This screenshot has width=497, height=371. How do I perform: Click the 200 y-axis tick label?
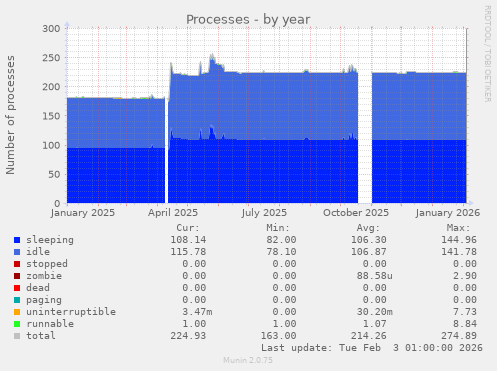51,87
